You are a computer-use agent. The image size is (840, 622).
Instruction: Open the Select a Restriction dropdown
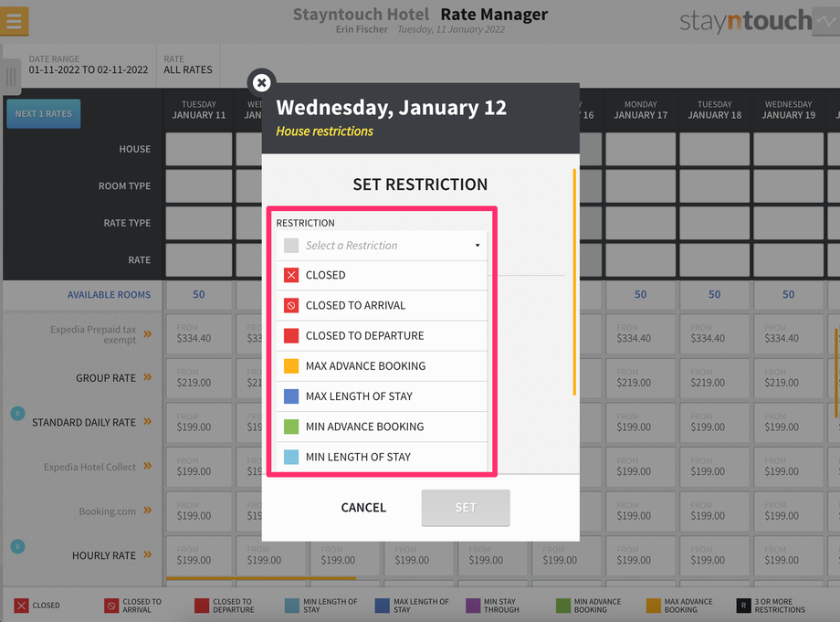(x=382, y=246)
